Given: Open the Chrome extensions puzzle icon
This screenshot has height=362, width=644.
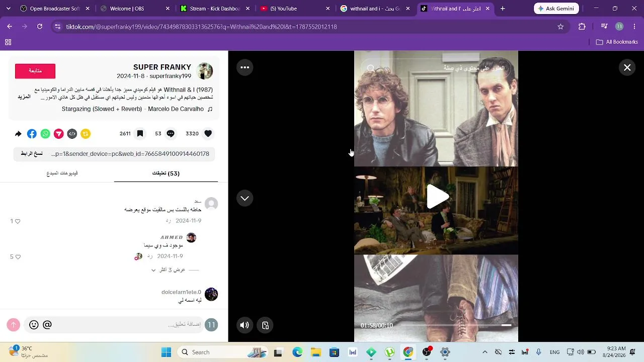Looking at the screenshot, I should pos(582,27).
